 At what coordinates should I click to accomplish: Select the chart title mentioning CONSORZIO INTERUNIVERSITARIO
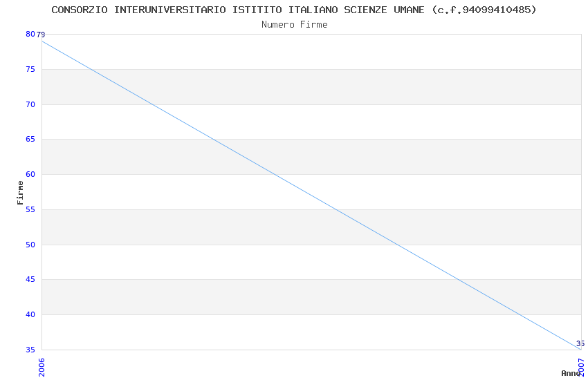tap(294, 10)
